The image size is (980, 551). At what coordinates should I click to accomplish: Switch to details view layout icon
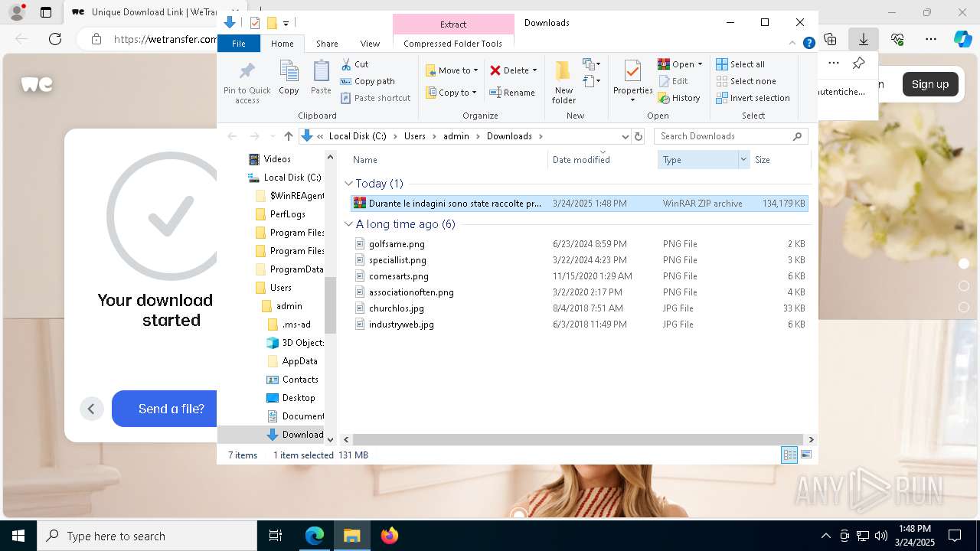pyautogui.click(x=789, y=455)
